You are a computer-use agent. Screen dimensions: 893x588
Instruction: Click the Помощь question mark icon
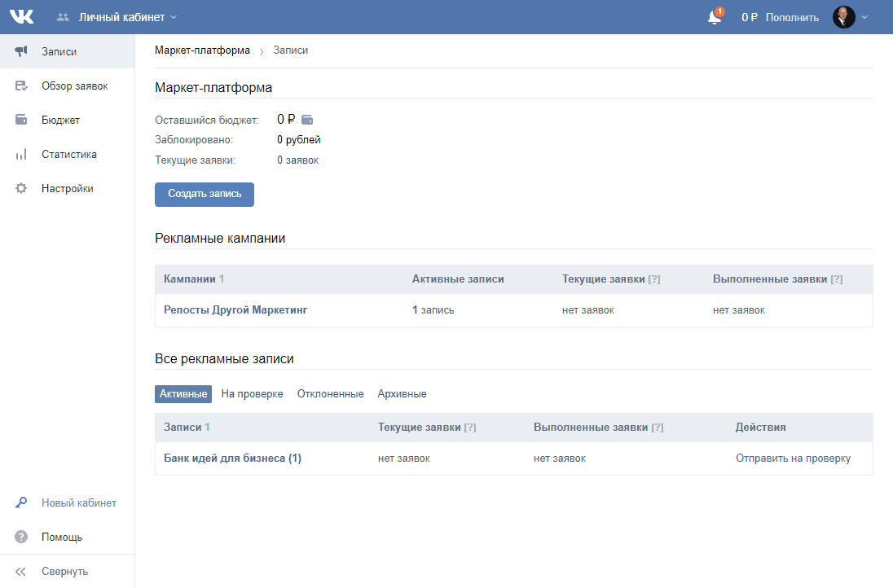22,537
